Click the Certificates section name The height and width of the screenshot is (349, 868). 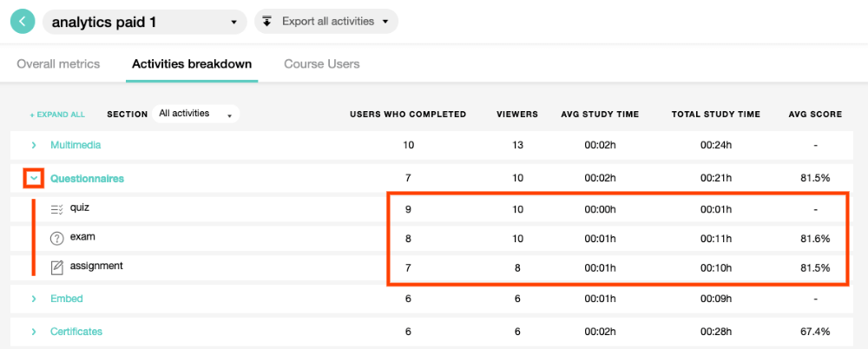[76, 332]
